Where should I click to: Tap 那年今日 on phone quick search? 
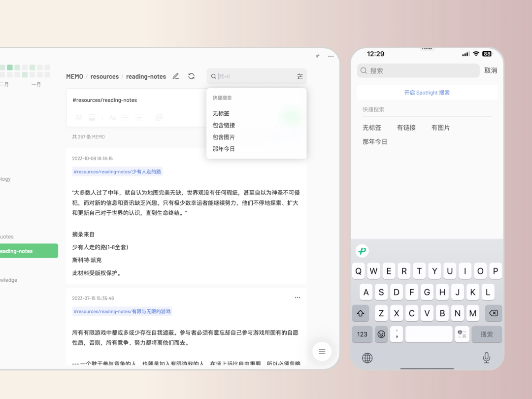point(375,142)
